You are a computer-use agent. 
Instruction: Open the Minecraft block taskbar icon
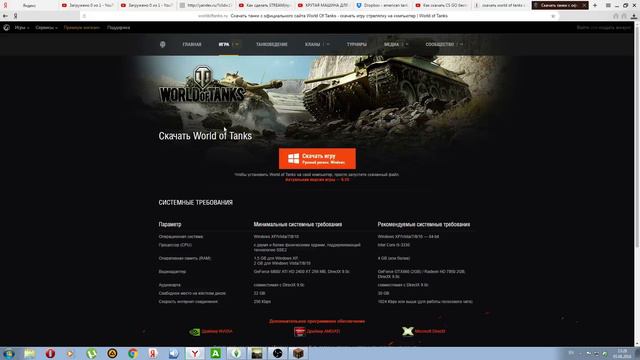[298, 353]
